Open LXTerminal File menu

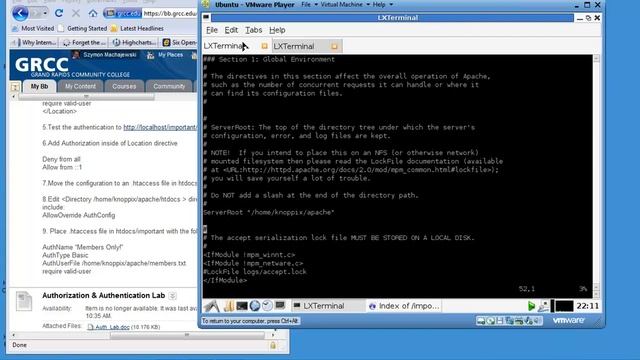coord(212,30)
